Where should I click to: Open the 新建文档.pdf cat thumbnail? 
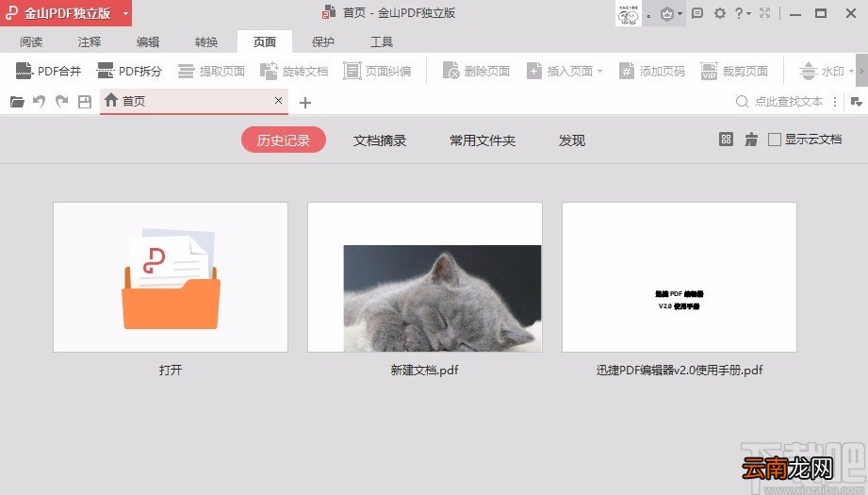pos(425,277)
